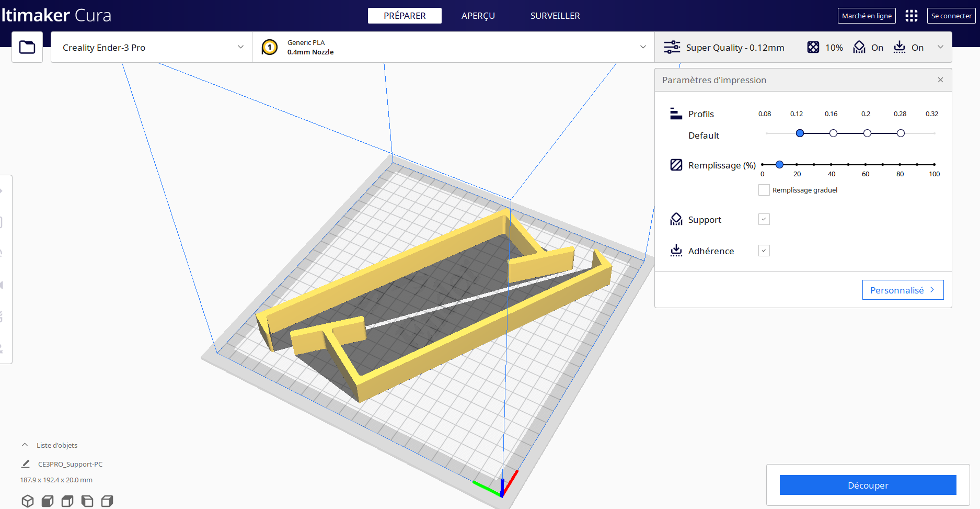The height and width of the screenshot is (509, 980).
Task: Switch to the front view icon
Action: pos(48,501)
